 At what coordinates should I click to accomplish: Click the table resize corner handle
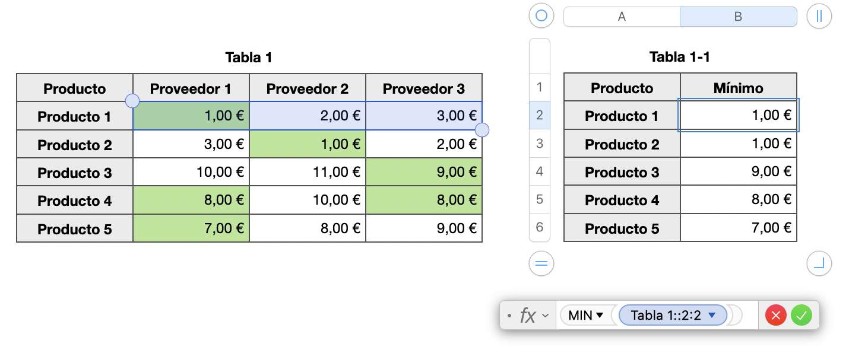click(819, 263)
